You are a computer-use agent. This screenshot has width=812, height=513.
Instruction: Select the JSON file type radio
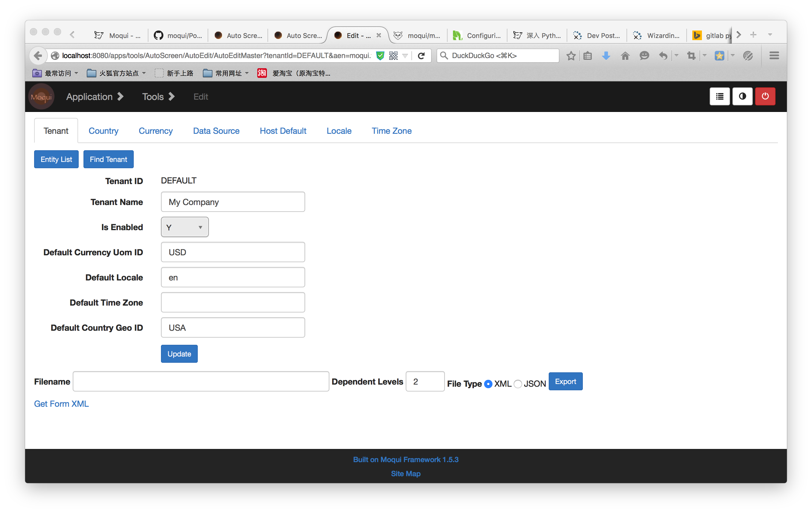coord(518,384)
